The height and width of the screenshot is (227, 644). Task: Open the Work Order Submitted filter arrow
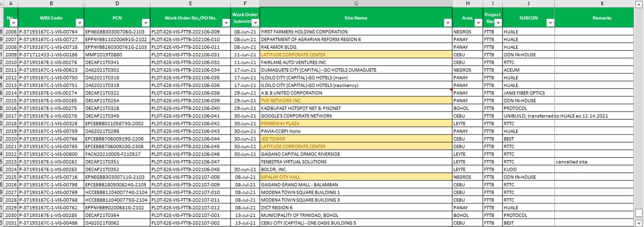255,23
